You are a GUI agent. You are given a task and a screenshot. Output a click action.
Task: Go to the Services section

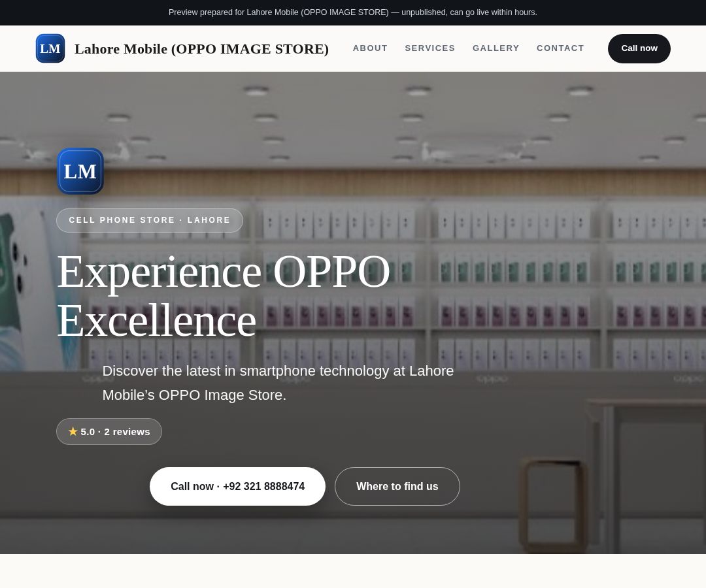pos(430,48)
